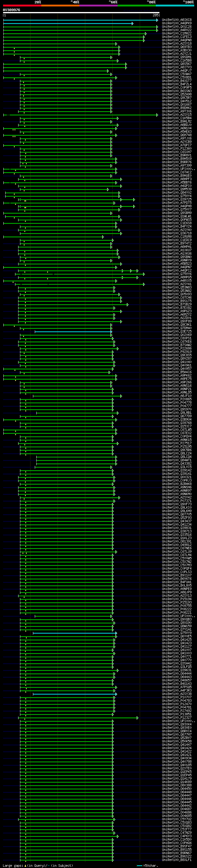The width and height of the screenshot is (197, 868).
Task: Select the query name AV389976
Action: [x=11, y=10]
